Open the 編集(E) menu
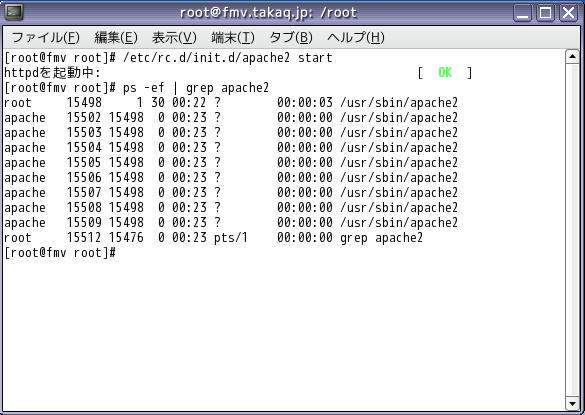Viewport: 585px width, 415px height. point(116,37)
